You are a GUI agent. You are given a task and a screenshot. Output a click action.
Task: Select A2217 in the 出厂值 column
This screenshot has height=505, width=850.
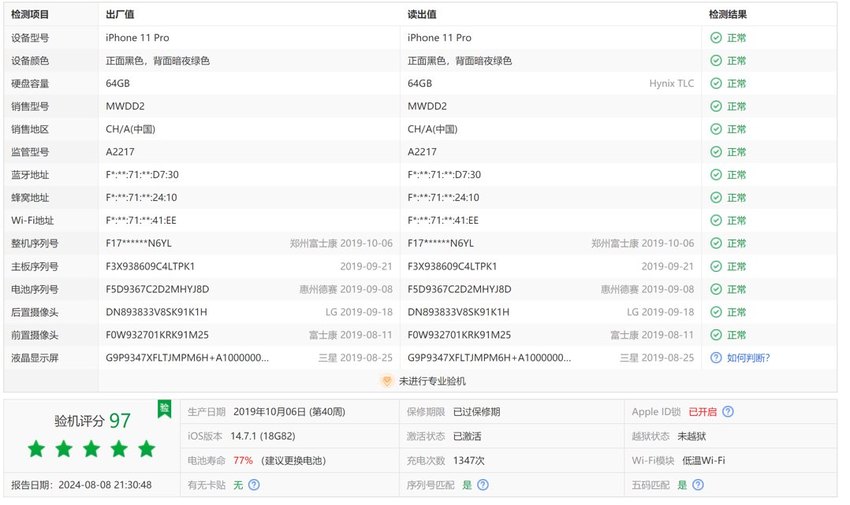pos(120,152)
